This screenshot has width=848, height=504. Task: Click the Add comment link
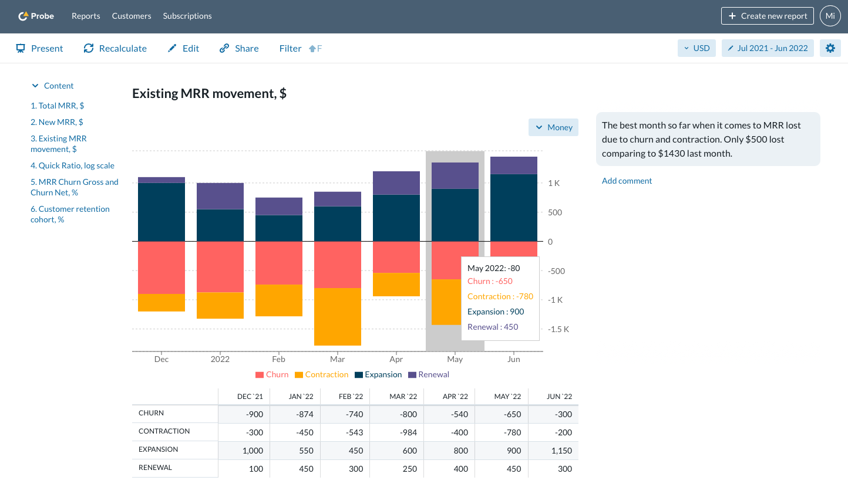[627, 181]
